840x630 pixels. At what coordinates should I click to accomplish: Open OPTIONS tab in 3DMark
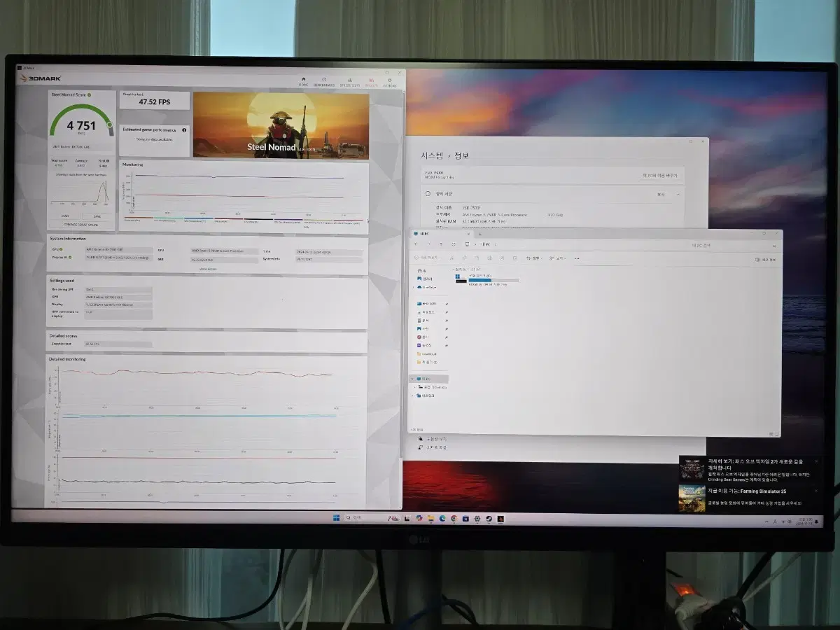click(x=389, y=82)
